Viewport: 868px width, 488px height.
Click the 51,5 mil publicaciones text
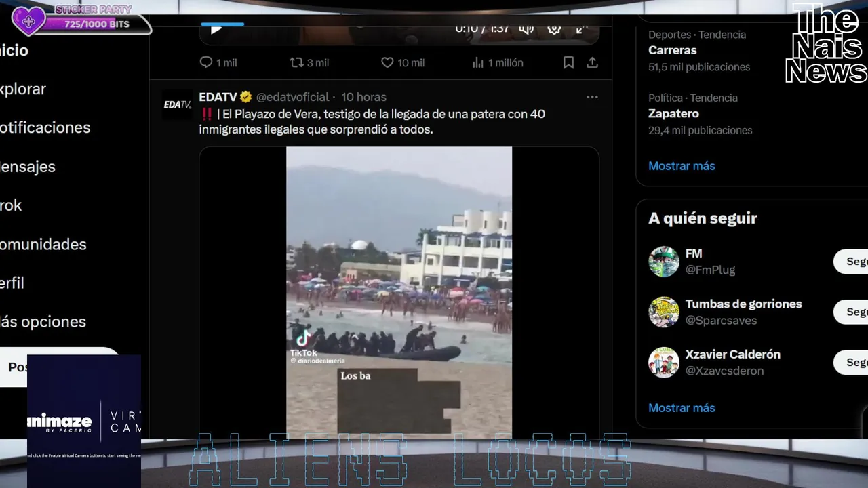click(699, 67)
